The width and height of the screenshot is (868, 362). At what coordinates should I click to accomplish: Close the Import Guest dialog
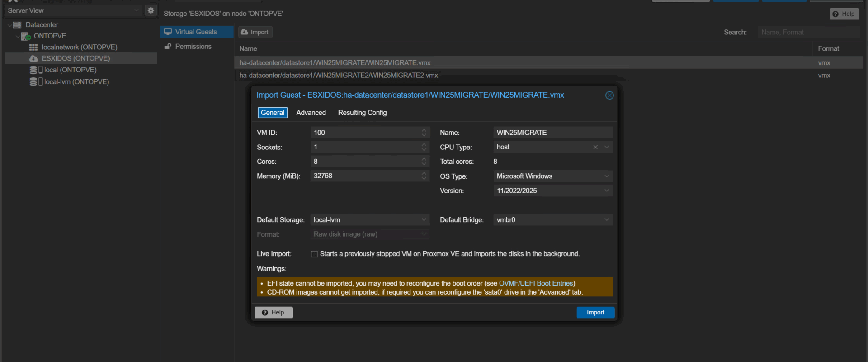point(609,95)
